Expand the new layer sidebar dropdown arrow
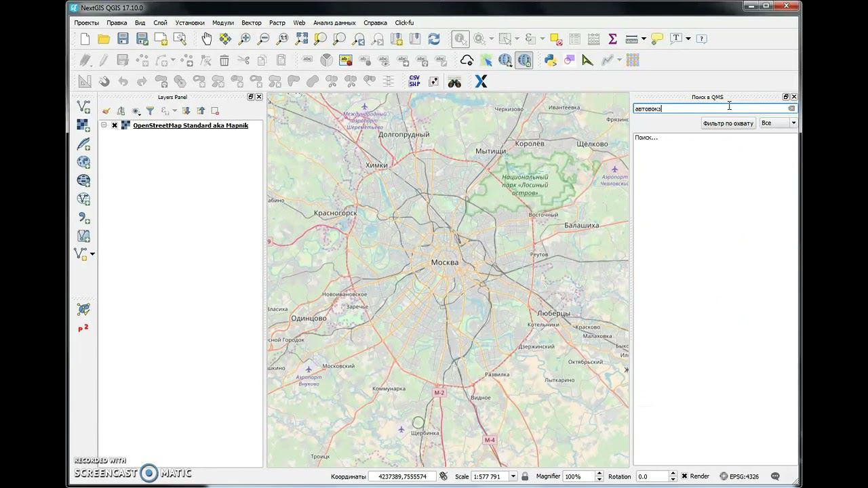The image size is (868, 488). (x=92, y=255)
